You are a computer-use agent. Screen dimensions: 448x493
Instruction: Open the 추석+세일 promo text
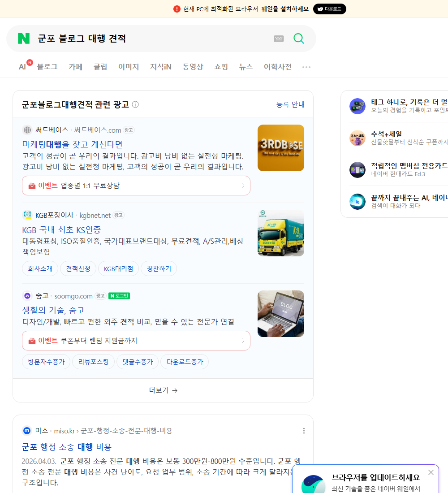click(386, 134)
